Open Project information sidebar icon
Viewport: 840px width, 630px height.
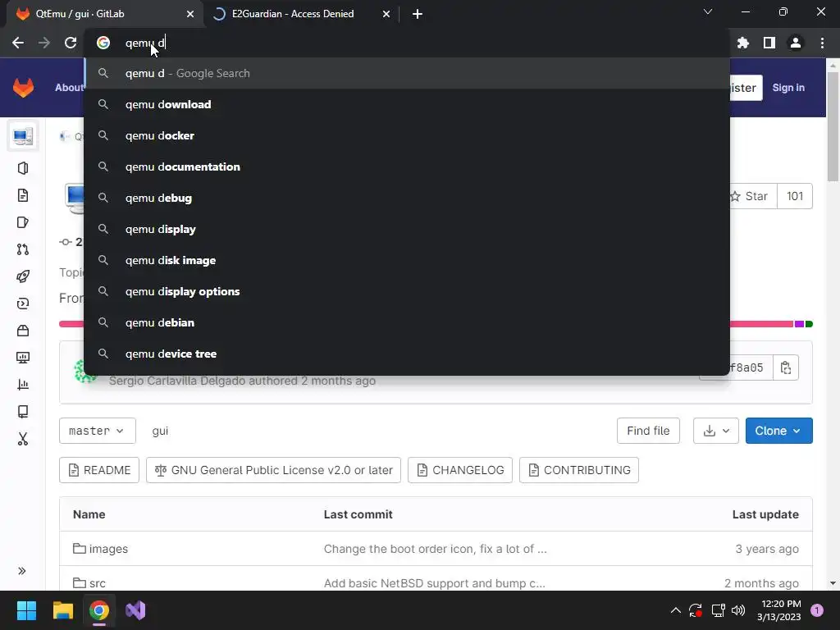point(22,168)
